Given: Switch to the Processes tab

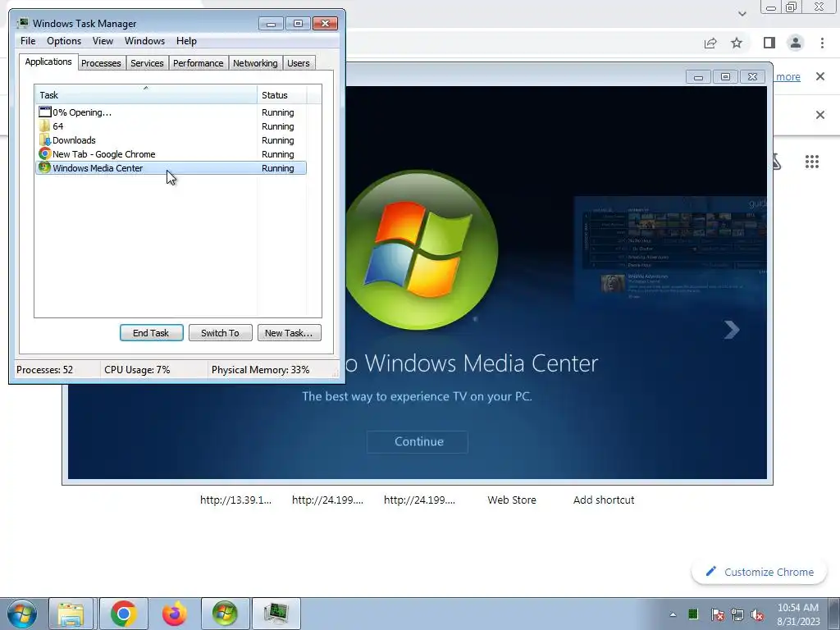Looking at the screenshot, I should coord(101,63).
